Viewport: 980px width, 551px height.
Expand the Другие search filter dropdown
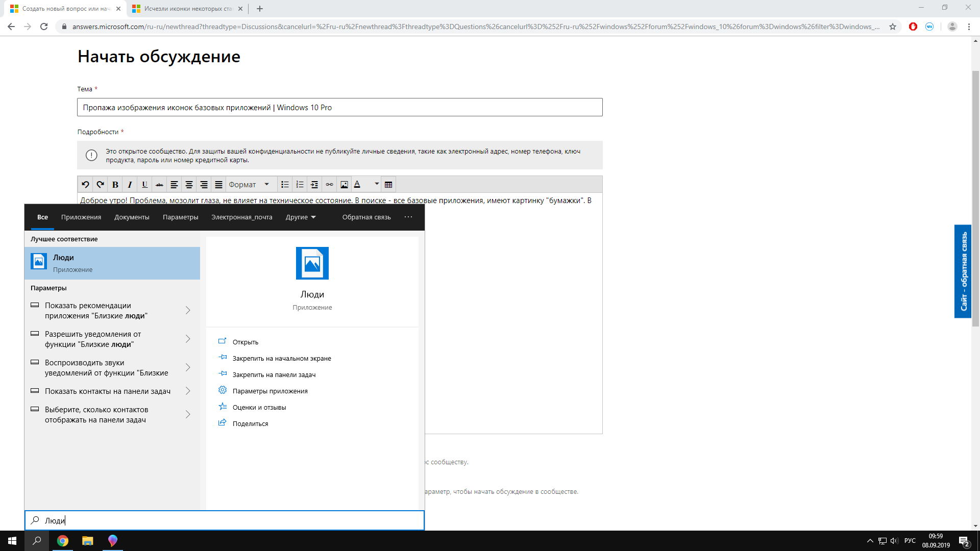click(301, 217)
